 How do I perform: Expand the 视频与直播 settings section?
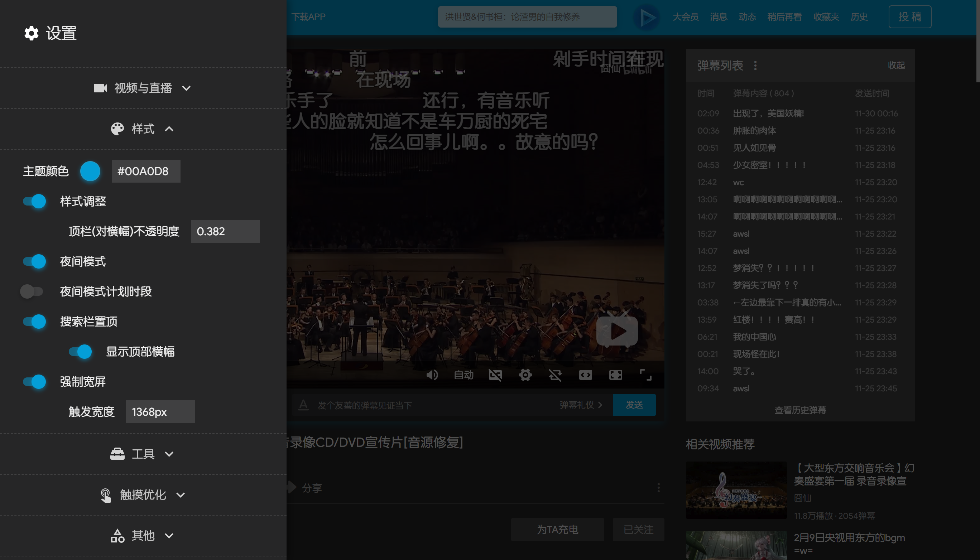pyautogui.click(x=143, y=88)
